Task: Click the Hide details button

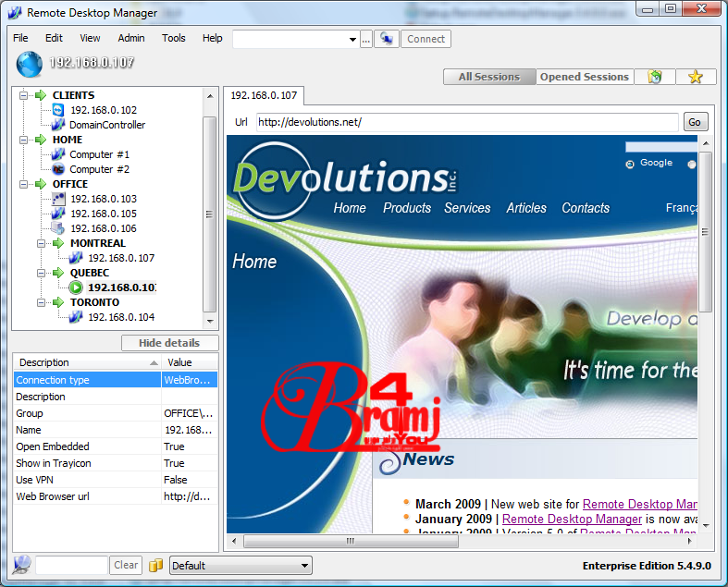Action: pos(169,343)
